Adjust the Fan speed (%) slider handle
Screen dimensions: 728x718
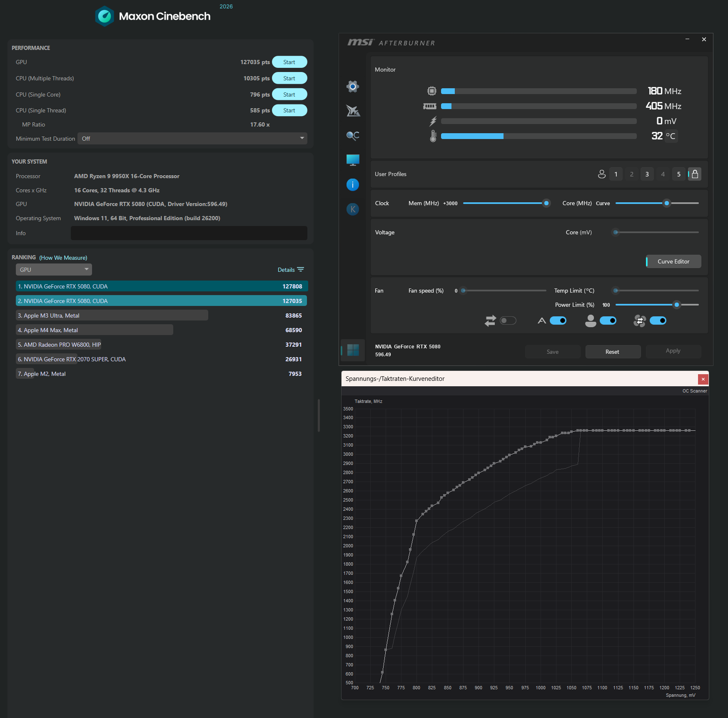click(463, 291)
